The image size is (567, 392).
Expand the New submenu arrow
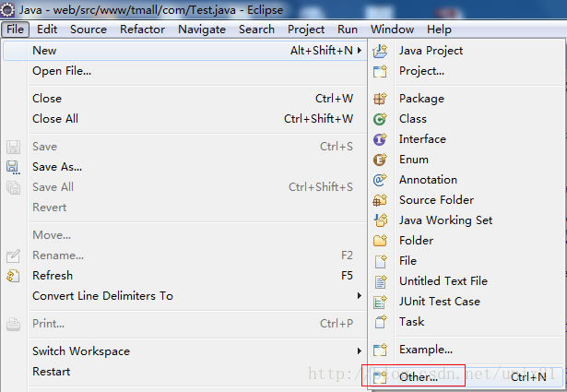(x=359, y=50)
